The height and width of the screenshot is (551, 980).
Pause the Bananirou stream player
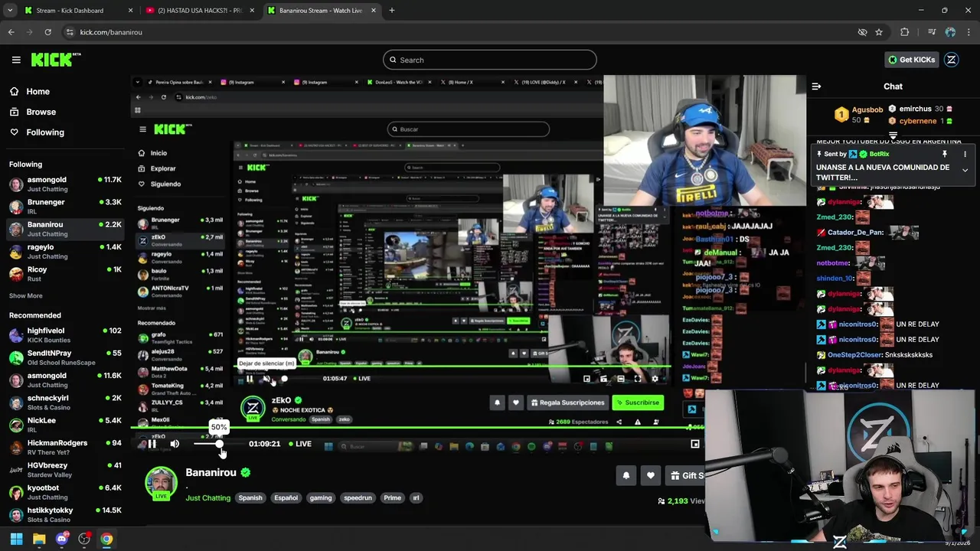(x=152, y=444)
